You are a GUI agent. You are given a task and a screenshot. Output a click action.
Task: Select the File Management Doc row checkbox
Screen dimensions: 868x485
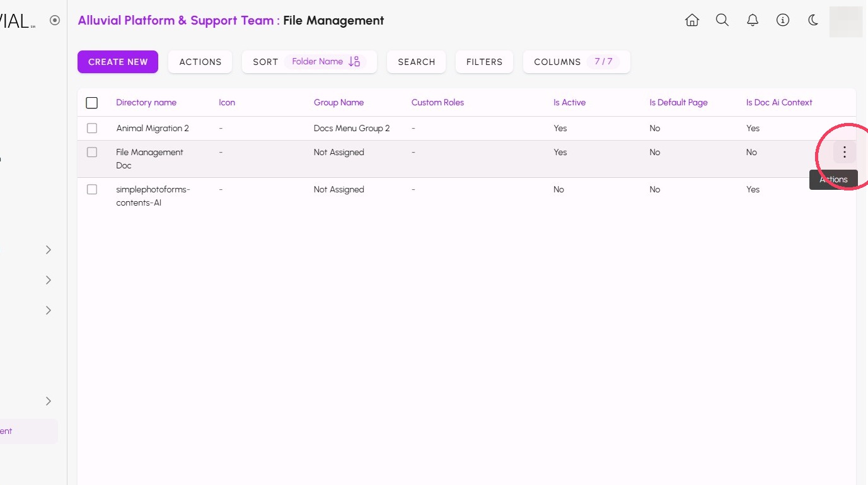coord(92,152)
